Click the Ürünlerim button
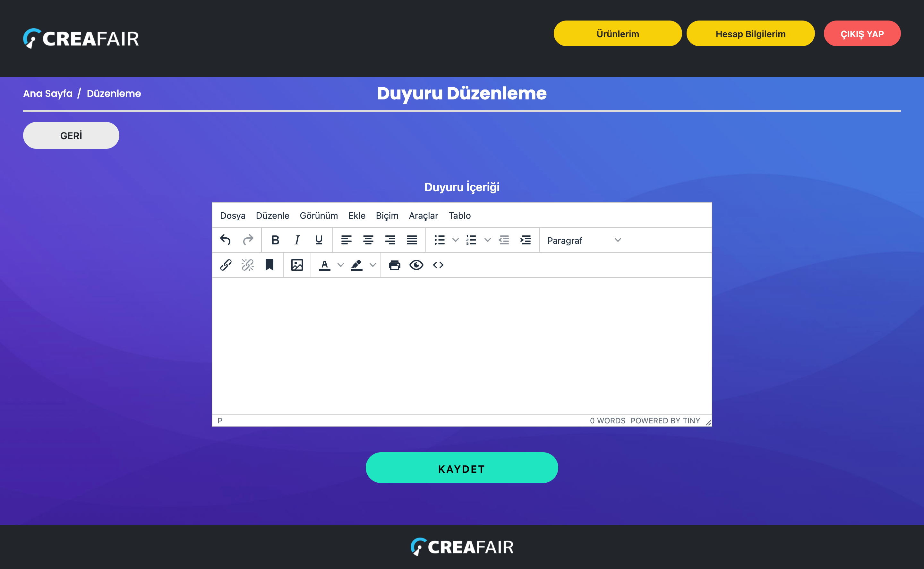This screenshot has width=924, height=569. [x=618, y=33]
